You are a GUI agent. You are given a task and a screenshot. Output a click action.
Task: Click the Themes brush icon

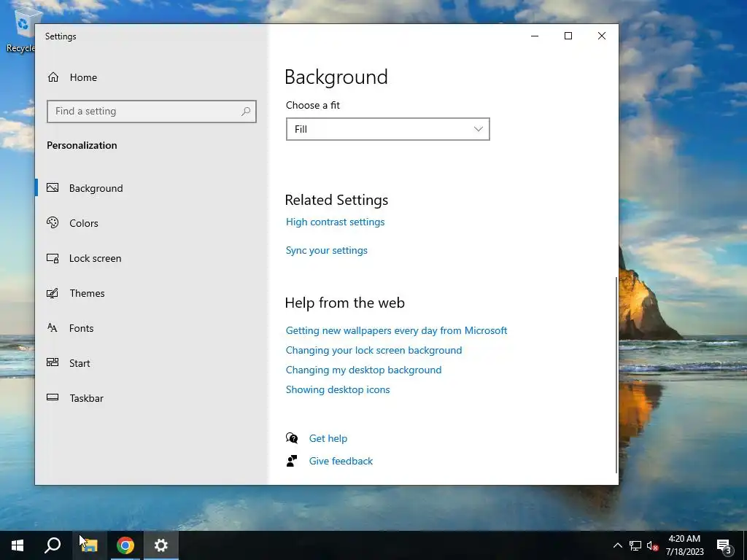(x=53, y=293)
